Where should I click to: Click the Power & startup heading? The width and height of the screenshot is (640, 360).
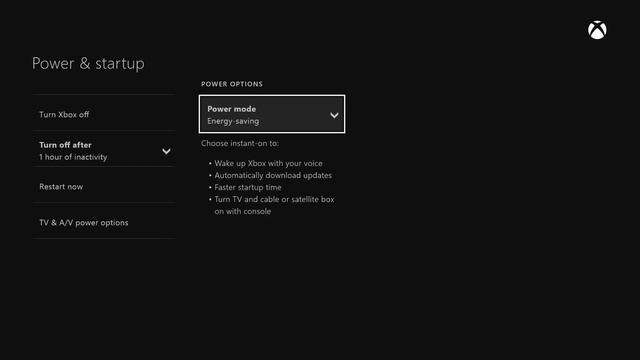pyautogui.click(x=88, y=64)
